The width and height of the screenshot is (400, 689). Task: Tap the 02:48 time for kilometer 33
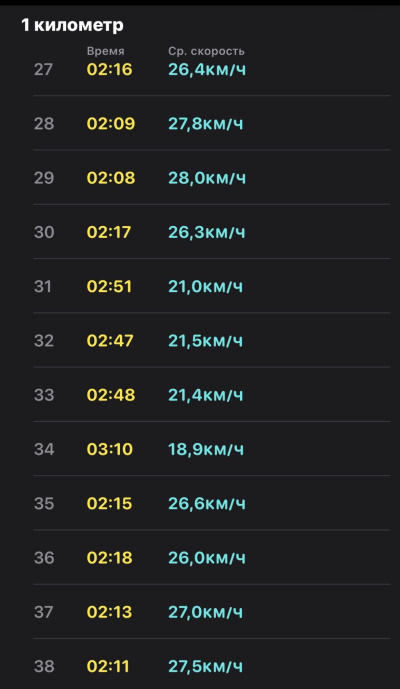[x=111, y=395]
